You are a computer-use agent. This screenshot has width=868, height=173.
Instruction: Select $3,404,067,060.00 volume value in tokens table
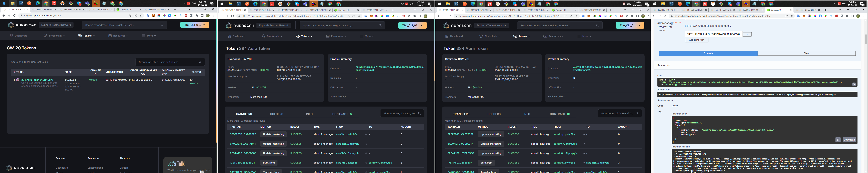click(116, 80)
